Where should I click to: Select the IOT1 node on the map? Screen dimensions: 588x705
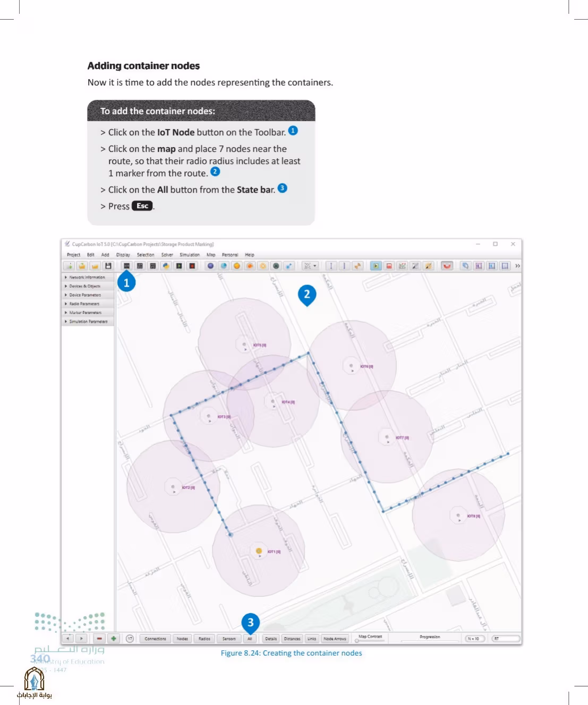tap(259, 551)
